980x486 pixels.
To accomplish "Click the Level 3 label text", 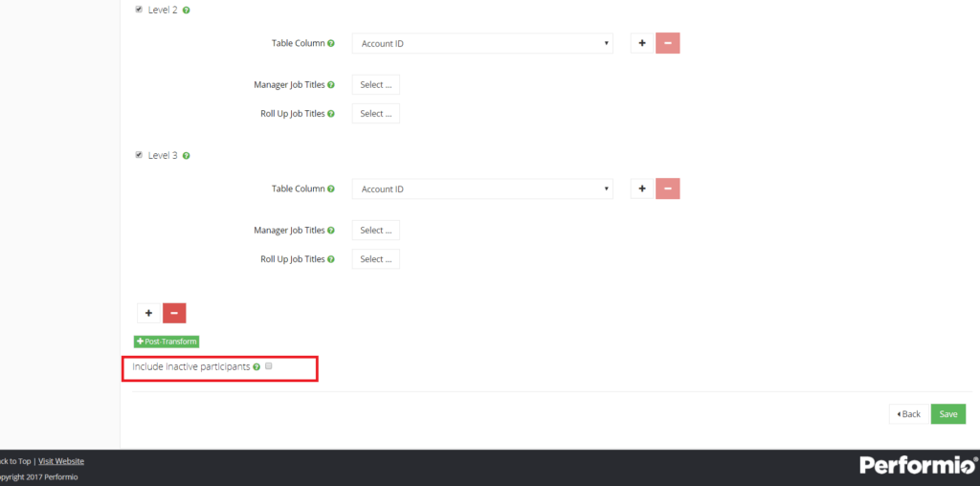I will point(163,156).
